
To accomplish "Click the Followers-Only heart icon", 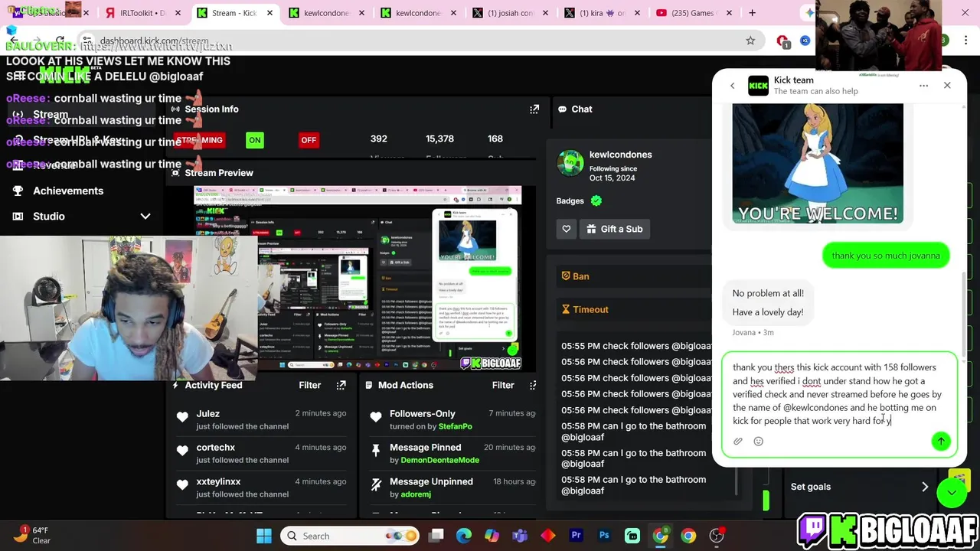I will pos(376,417).
